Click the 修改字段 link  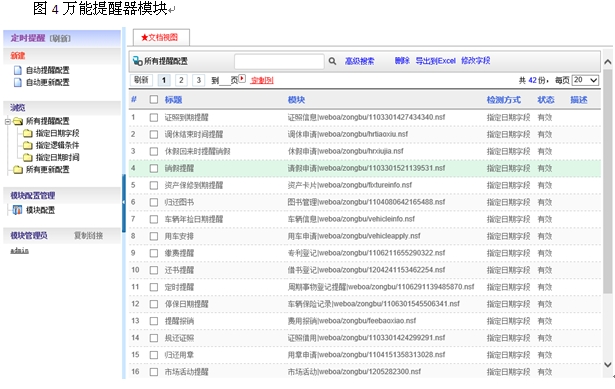(x=476, y=61)
